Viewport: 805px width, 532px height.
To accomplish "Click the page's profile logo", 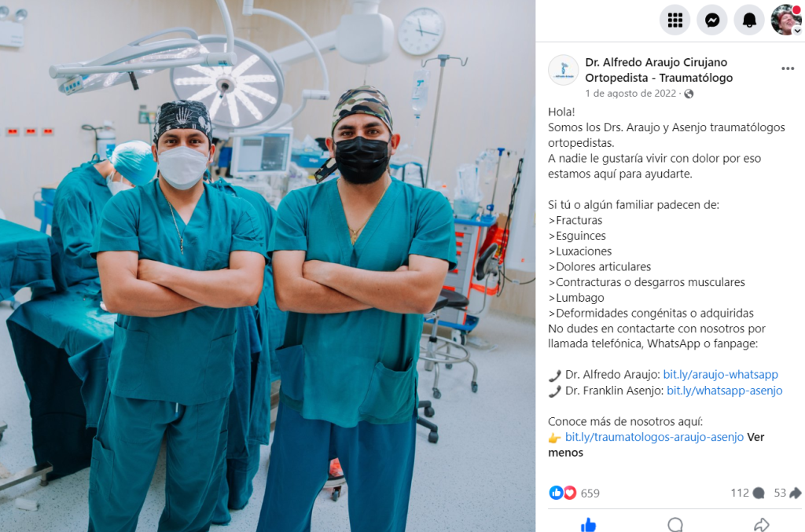I will [563, 70].
